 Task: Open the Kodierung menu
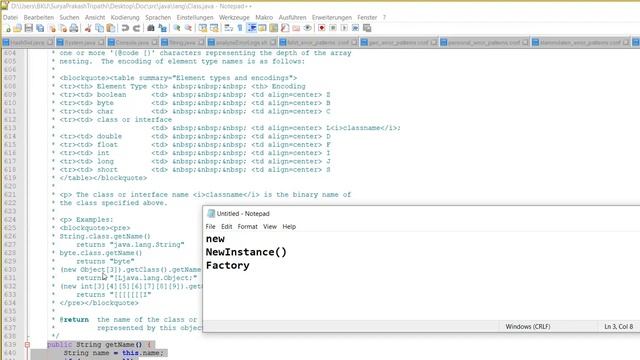(125, 18)
